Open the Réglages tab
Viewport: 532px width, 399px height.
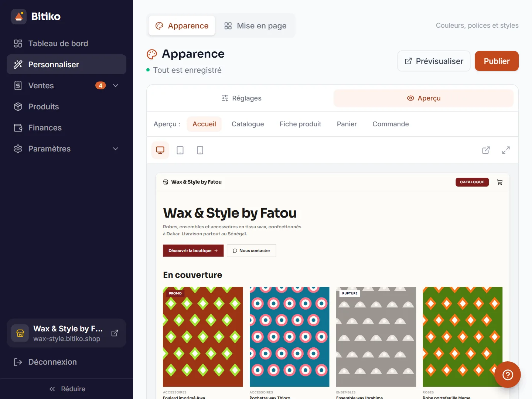[241, 98]
